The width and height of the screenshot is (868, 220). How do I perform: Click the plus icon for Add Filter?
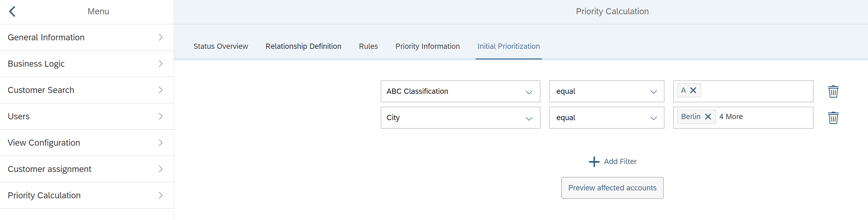tap(594, 162)
